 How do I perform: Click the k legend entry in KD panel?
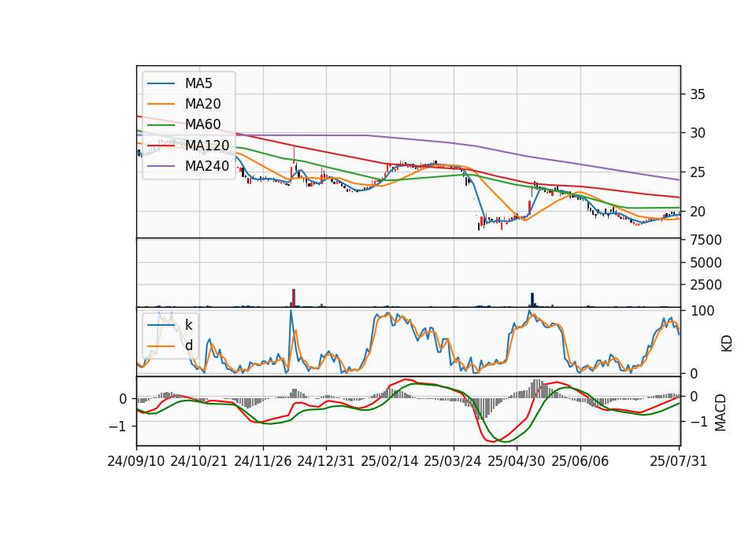(188, 325)
